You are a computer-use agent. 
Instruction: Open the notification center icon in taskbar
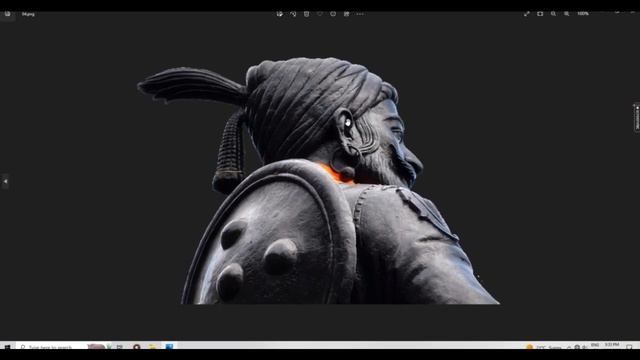629,347
